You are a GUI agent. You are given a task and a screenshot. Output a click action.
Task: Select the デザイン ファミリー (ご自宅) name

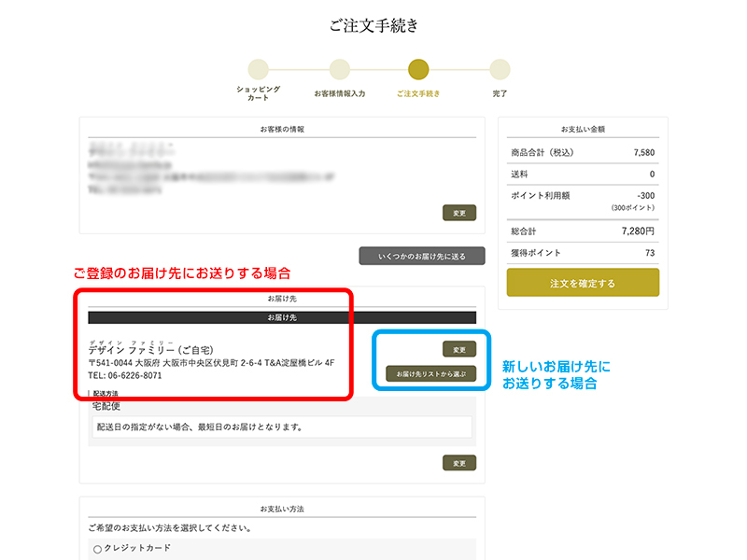[x=151, y=349]
